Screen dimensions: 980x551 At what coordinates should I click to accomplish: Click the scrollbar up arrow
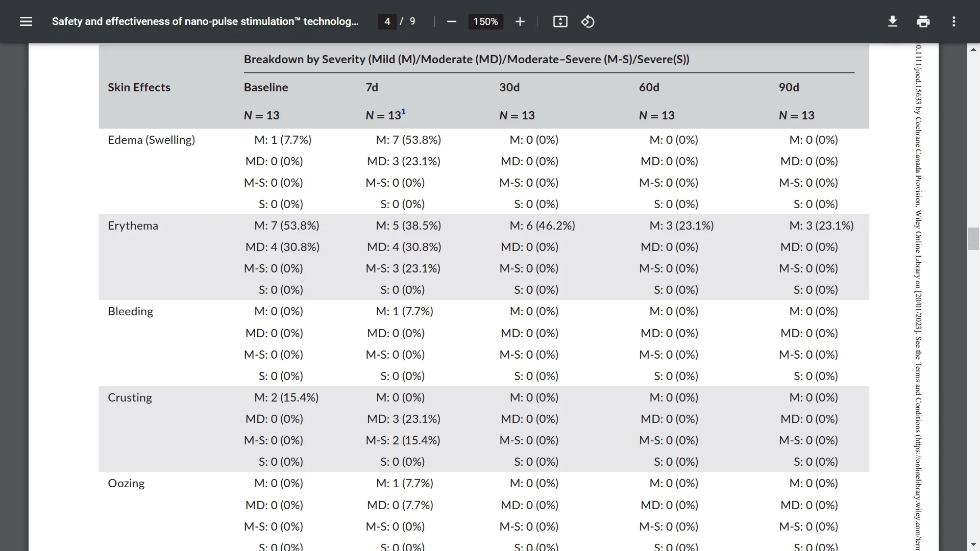click(x=973, y=49)
